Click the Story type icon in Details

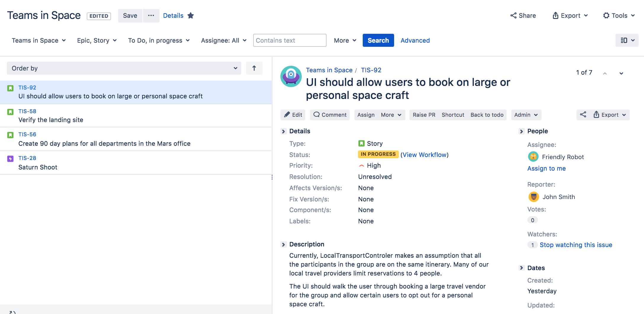tap(361, 143)
